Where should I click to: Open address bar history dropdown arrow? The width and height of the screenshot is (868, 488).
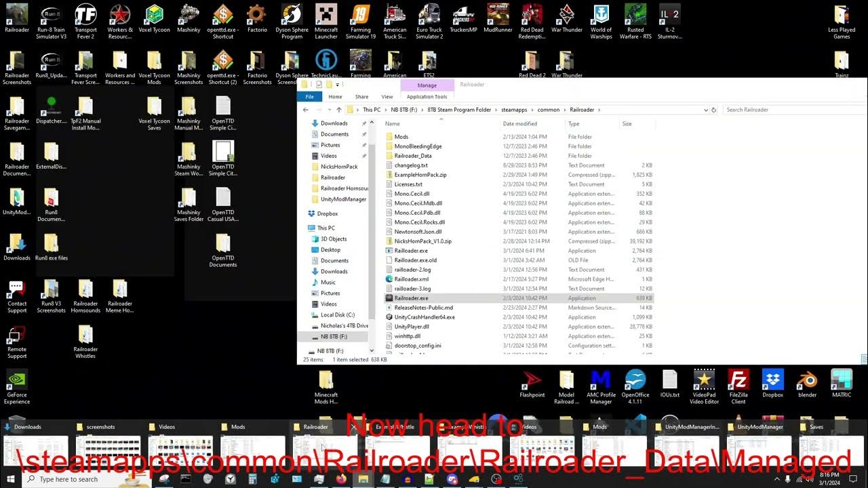coord(705,110)
